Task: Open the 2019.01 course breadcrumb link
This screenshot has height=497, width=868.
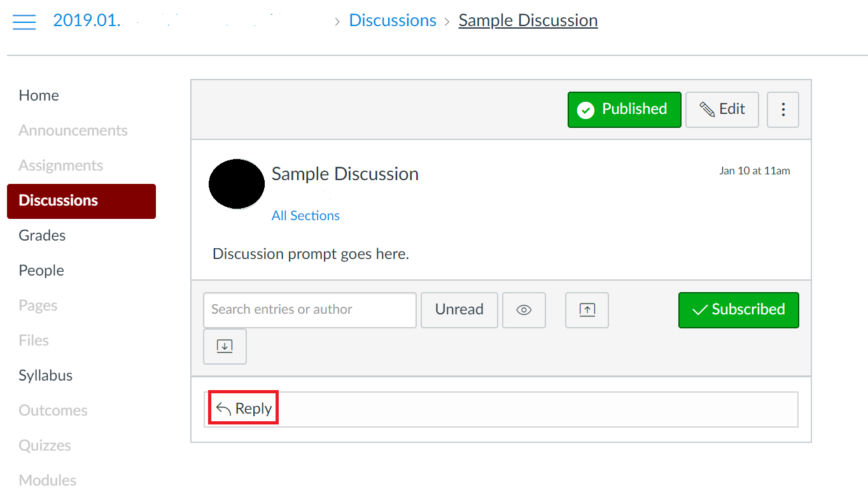Action: 87,20
